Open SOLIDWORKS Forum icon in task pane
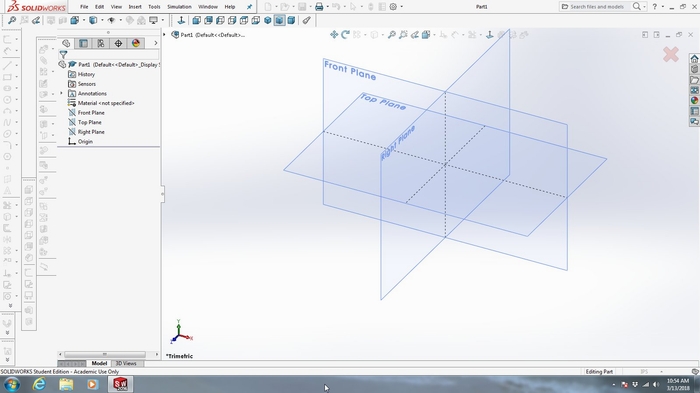The width and height of the screenshot is (700, 393). pos(694,121)
